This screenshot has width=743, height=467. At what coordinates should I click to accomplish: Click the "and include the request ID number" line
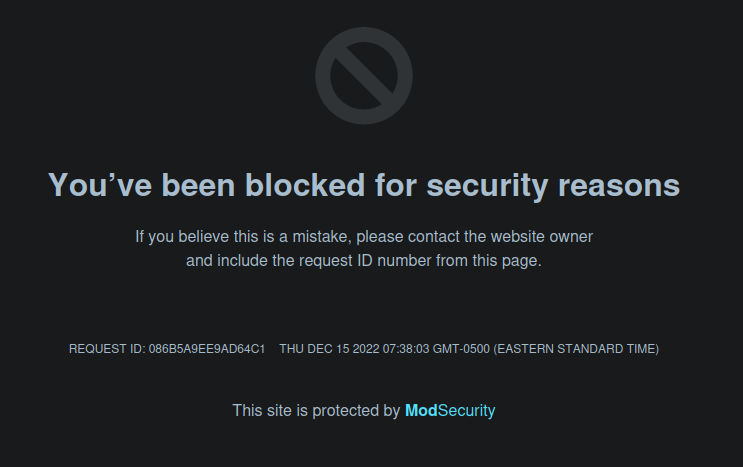[x=364, y=261]
